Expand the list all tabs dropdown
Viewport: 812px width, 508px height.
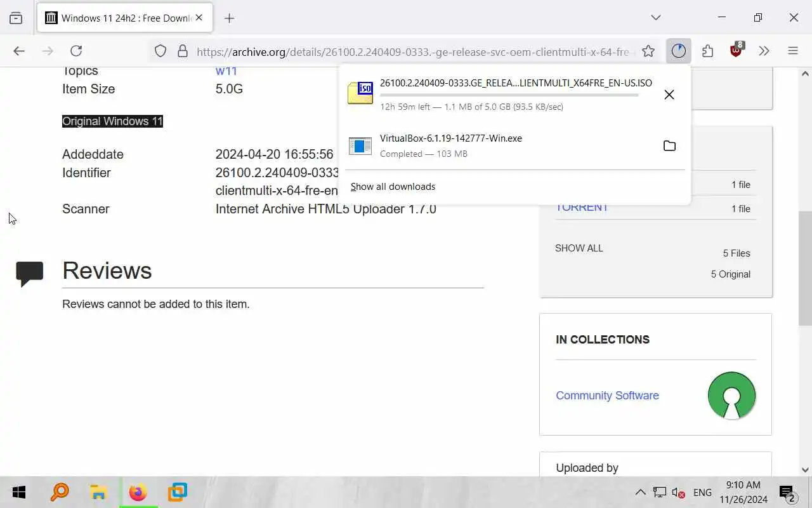[656, 18]
